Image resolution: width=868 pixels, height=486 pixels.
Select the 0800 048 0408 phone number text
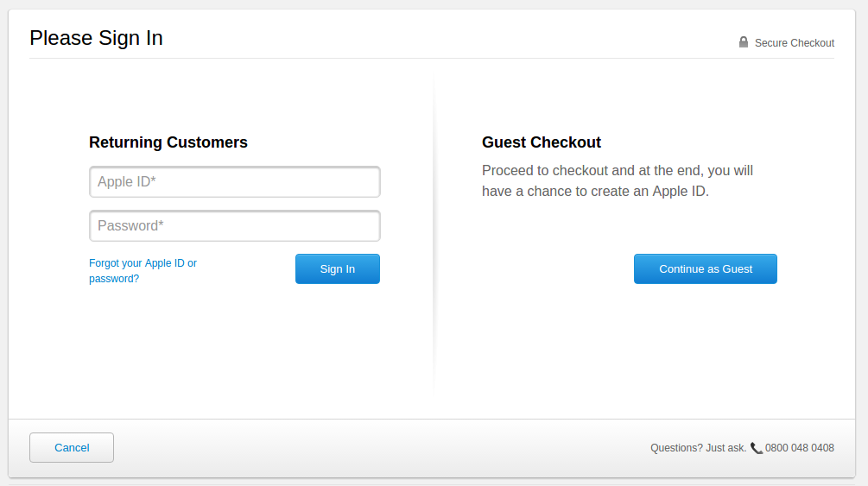[800, 448]
